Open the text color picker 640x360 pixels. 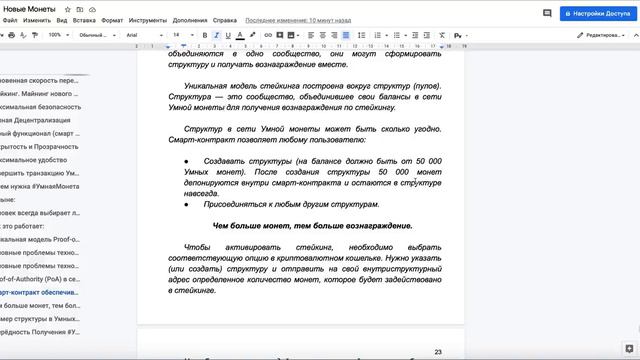coord(240,36)
